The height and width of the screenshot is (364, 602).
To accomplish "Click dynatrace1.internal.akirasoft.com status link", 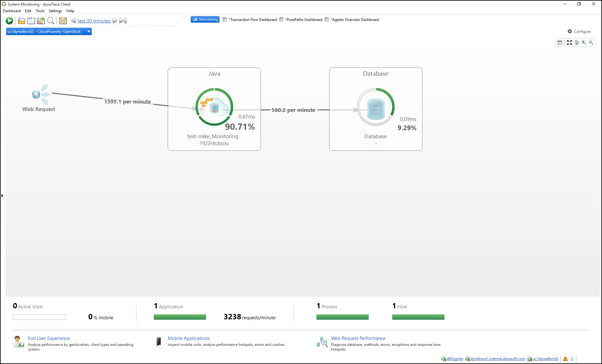I will 497,359.
